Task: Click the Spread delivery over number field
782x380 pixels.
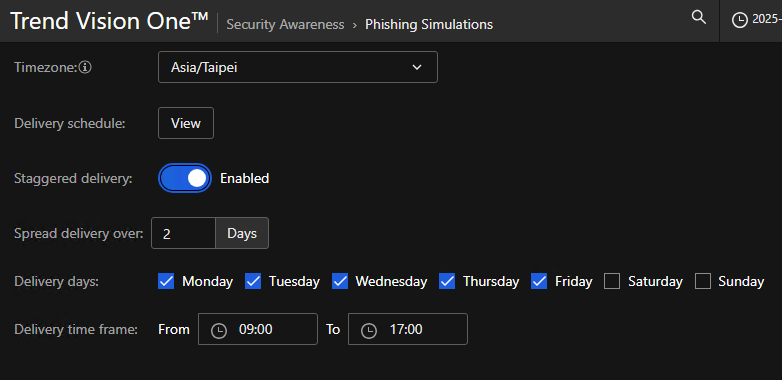Action: pos(184,233)
